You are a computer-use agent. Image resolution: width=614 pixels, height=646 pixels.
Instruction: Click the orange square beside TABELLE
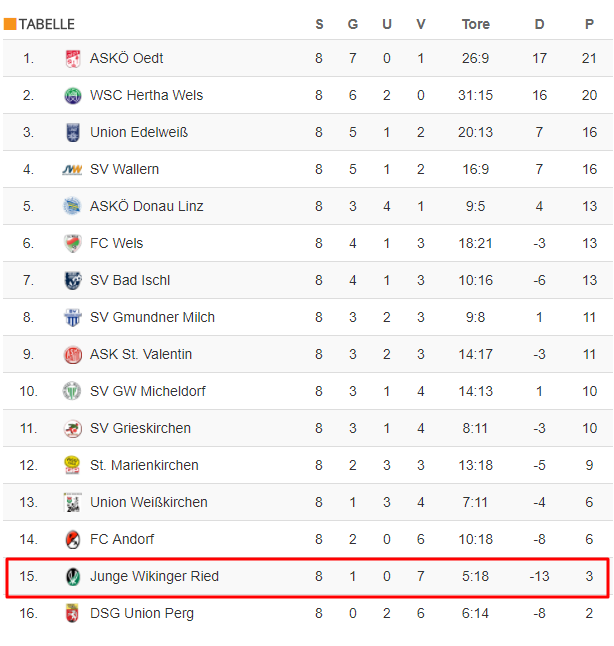(10, 24)
